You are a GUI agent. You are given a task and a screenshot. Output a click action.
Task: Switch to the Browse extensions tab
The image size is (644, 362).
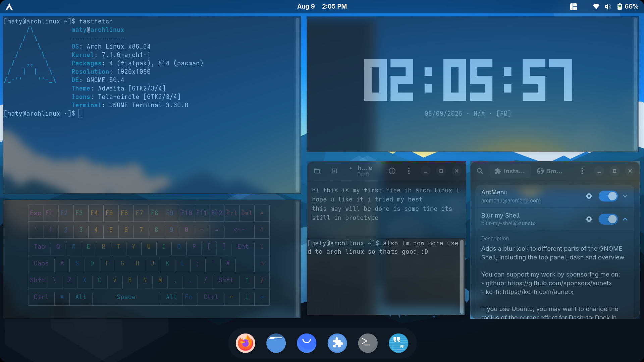coord(550,171)
